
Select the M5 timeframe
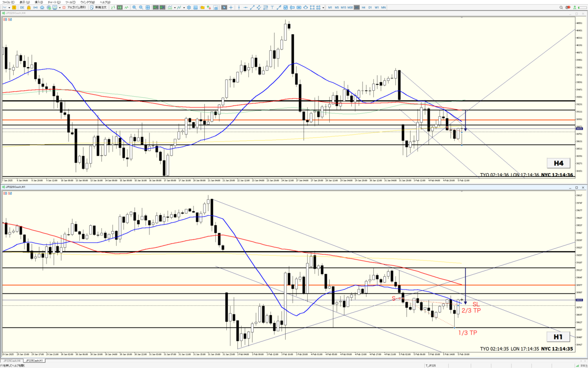[x=337, y=7]
